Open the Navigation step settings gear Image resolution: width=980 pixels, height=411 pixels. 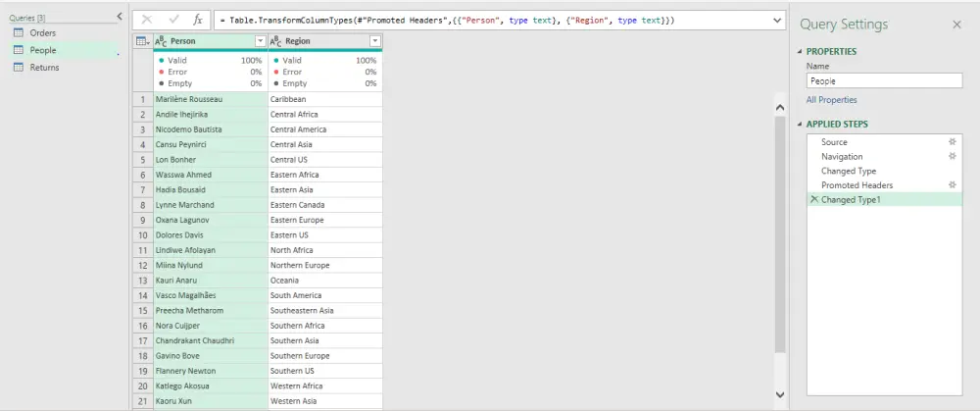(x=952, y=156)
